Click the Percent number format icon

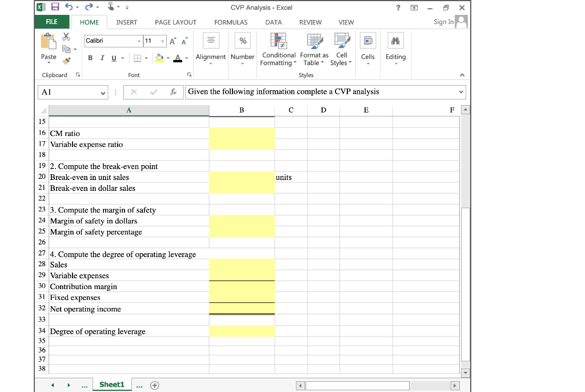pyautogui.click(x=242, y=41)
